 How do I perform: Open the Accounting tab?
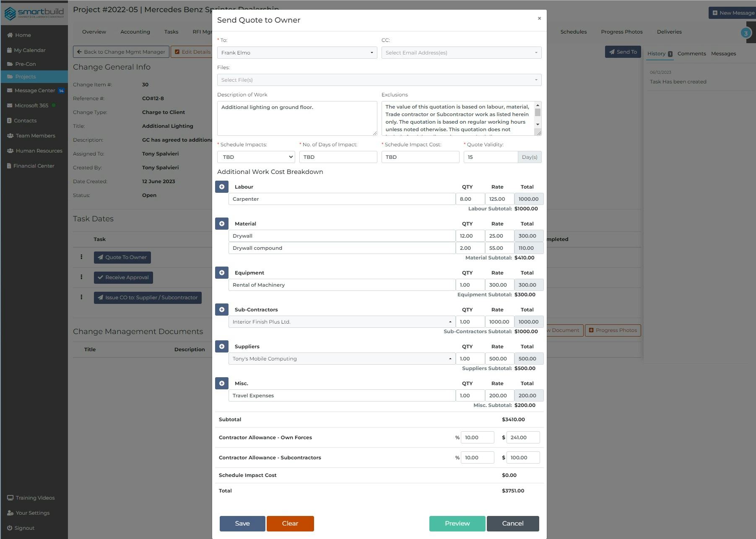pyautogui.click(x=135, y=31)
